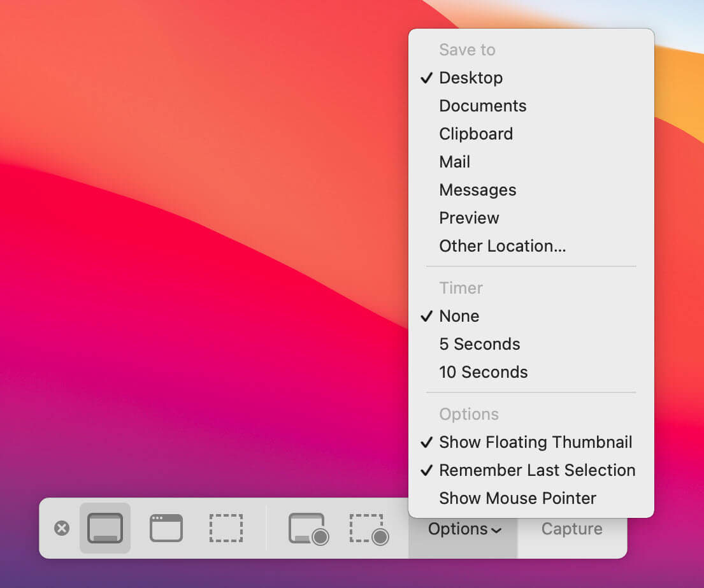
Task: Send screenshot to Messages
Action: pyautogui.click(x=531, y=190)
